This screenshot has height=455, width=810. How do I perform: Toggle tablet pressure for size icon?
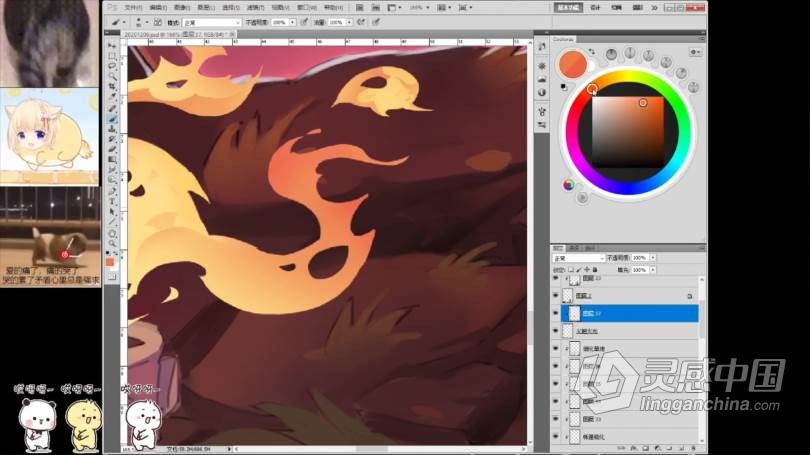pos(376,23)
